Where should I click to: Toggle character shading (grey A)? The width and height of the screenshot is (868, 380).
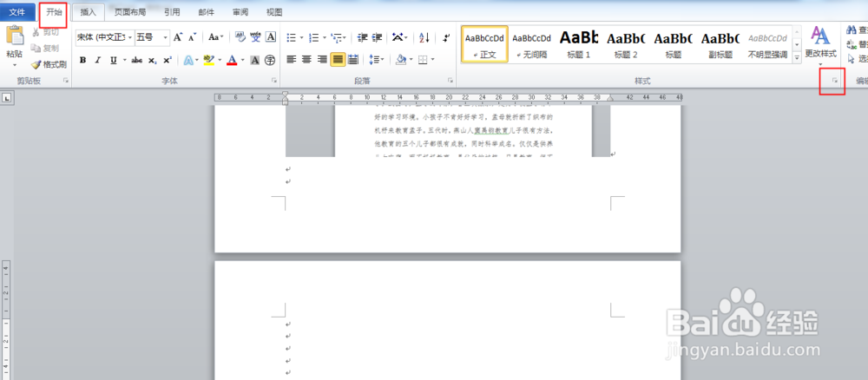[x=254, y=60]
